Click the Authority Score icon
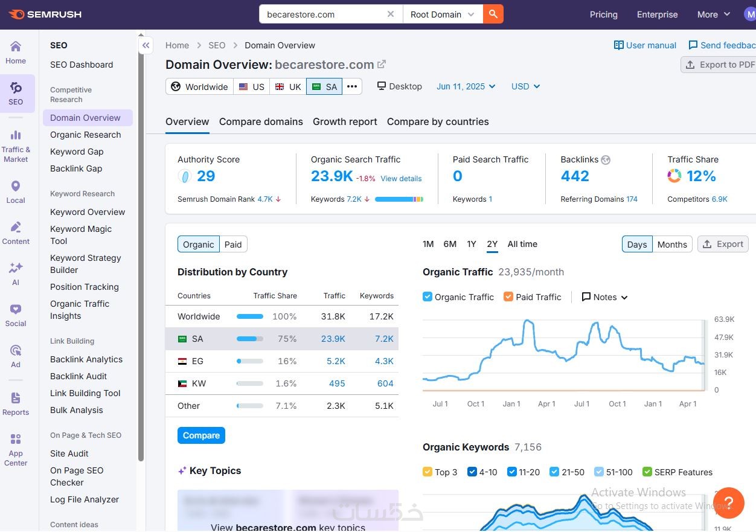Image resolution: width=756 pixels, height=532 pixels. [x=185, y=176]
